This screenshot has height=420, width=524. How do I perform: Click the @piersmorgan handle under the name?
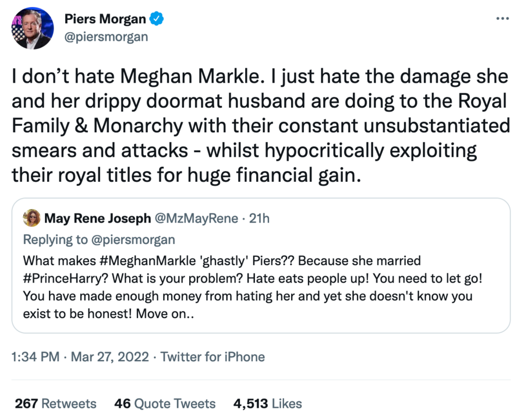point(105,37)
